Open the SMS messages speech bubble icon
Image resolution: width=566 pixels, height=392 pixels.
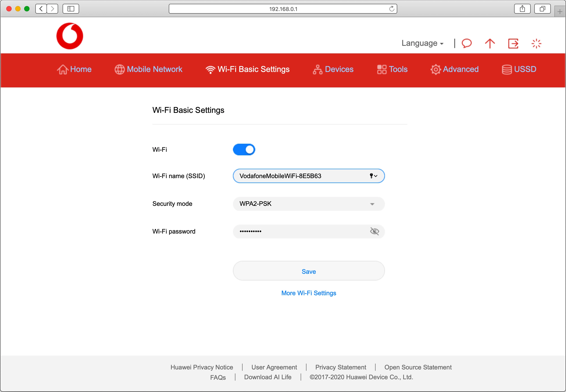(467, 44)
